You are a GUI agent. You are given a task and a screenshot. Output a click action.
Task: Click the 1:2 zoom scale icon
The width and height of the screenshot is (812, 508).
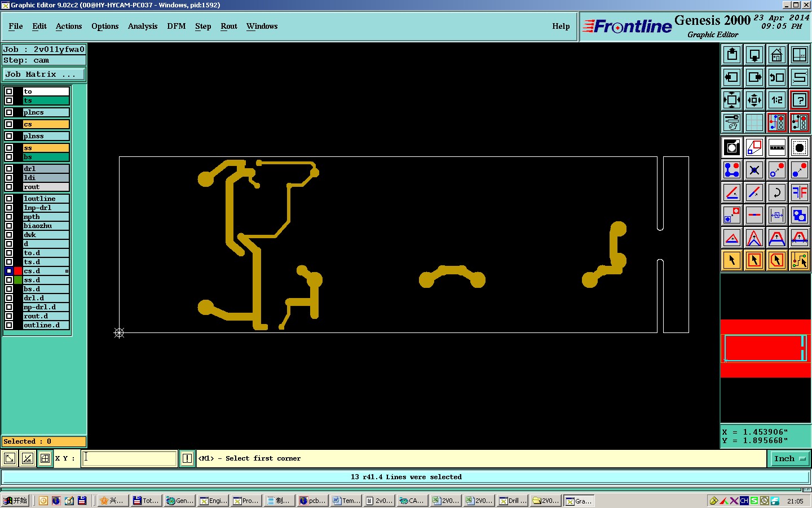click(x=776, y=100)
